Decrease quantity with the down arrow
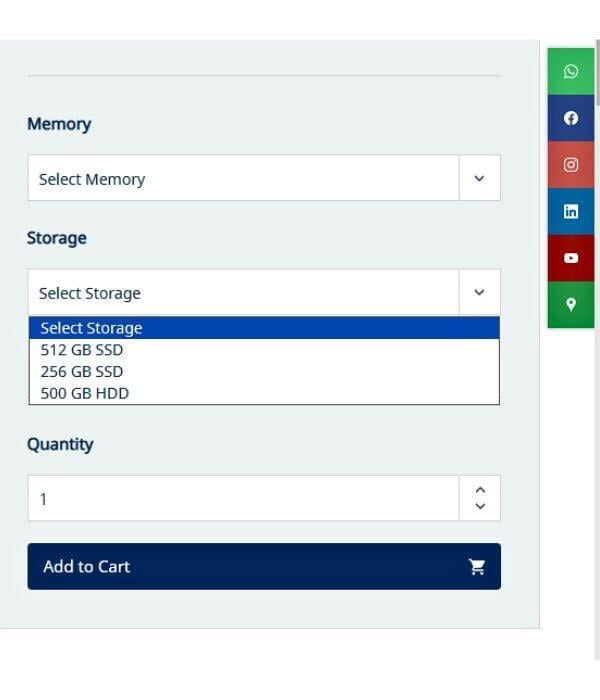Screen dimensions: 600x700 pos(480,507)
